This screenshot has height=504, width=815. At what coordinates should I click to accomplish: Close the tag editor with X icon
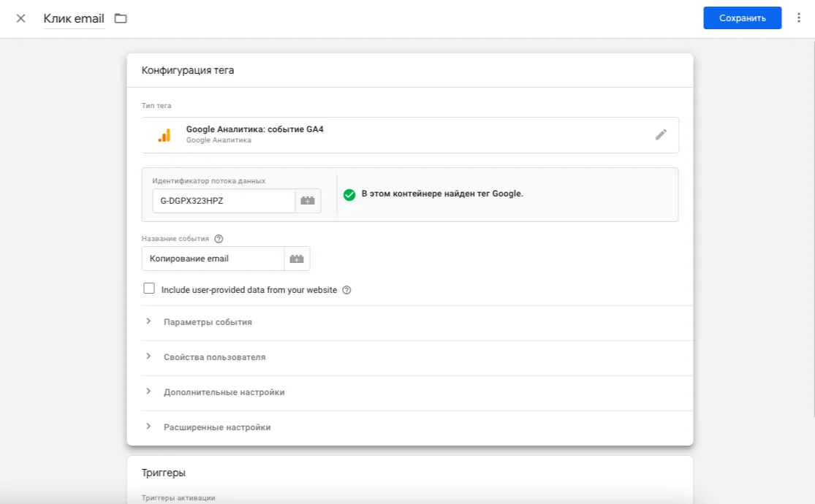point(20,18)
